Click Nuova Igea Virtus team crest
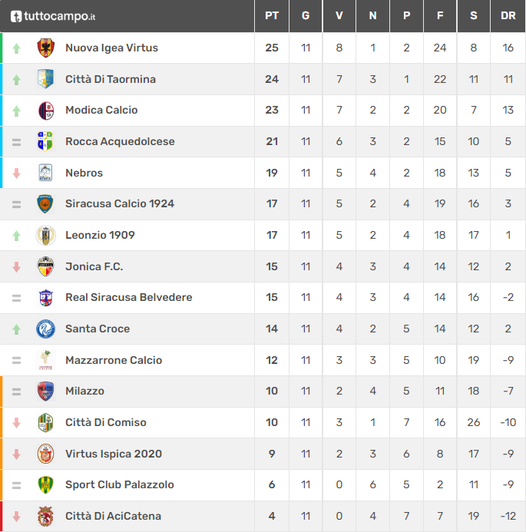The height and width of the screenshot is (532, 526). [x=45, y=48]
